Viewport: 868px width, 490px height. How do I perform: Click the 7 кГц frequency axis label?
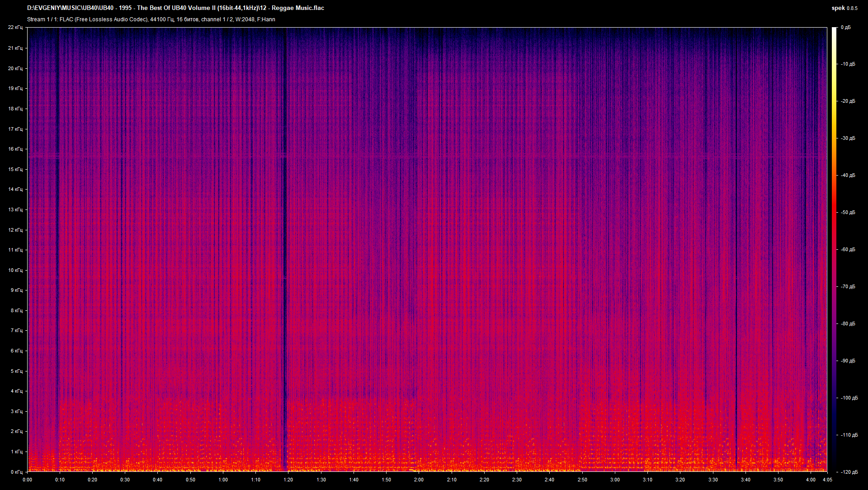(16, 330)
